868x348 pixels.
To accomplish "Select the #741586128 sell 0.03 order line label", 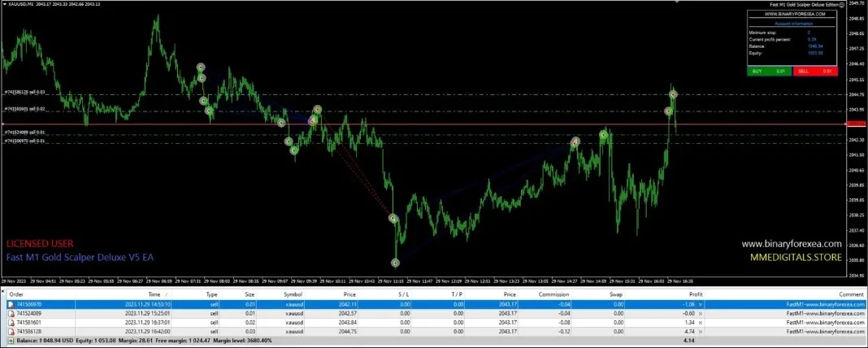I will (x=25, y=92).
